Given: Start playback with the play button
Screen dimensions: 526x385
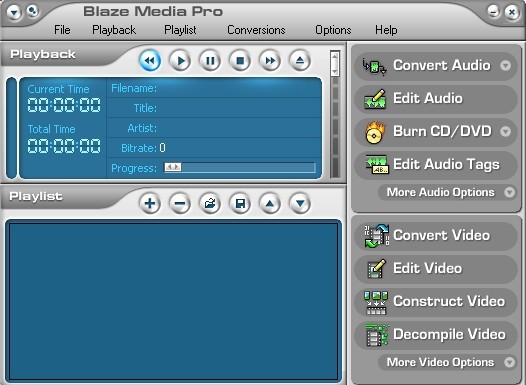Looking at the screenshot, I should click(180, 61).
